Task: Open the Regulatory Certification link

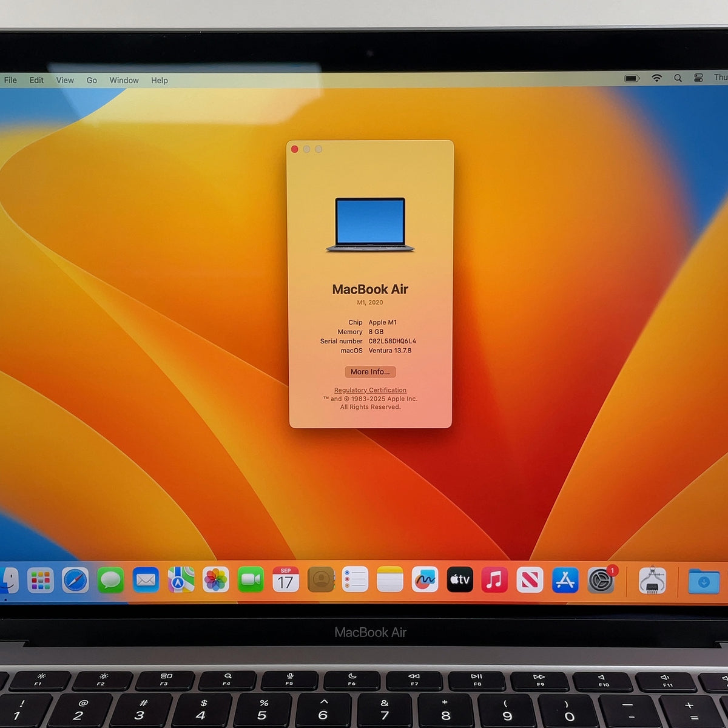Action: [x=370, y=390]
